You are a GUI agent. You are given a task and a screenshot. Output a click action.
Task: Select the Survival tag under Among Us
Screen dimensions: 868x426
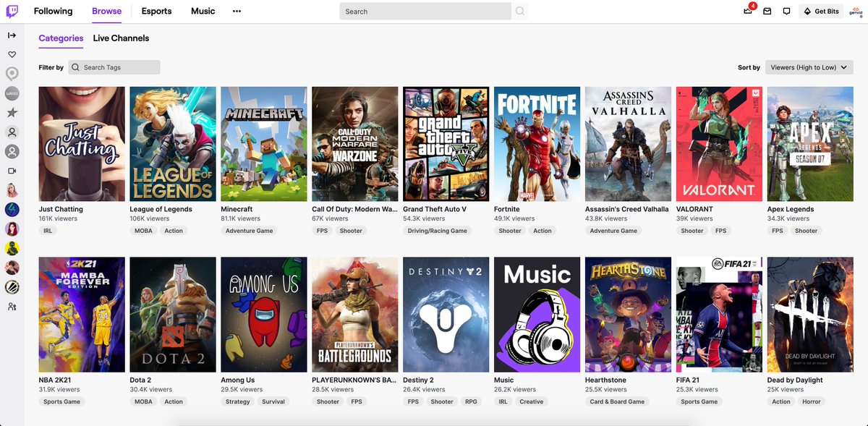273,401
